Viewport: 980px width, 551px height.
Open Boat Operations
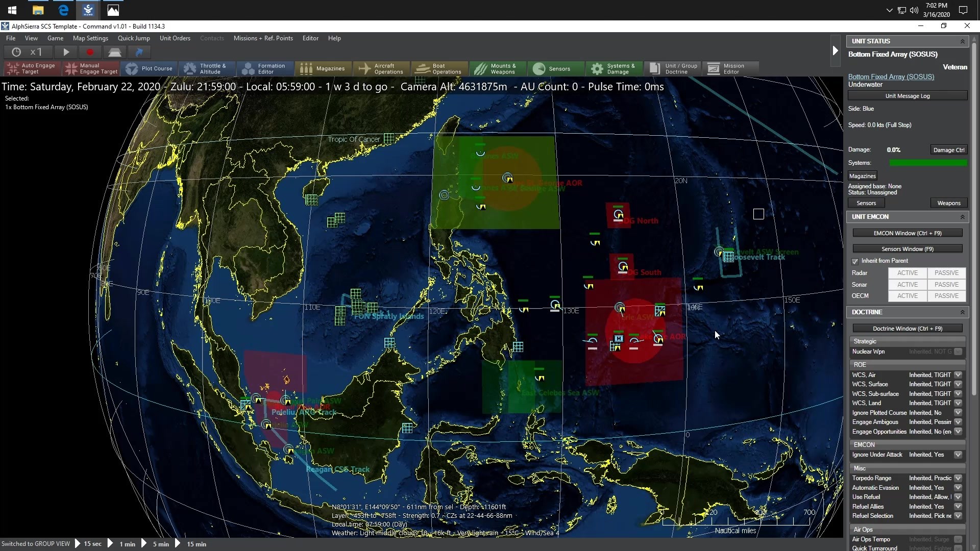tap(440, 68)
